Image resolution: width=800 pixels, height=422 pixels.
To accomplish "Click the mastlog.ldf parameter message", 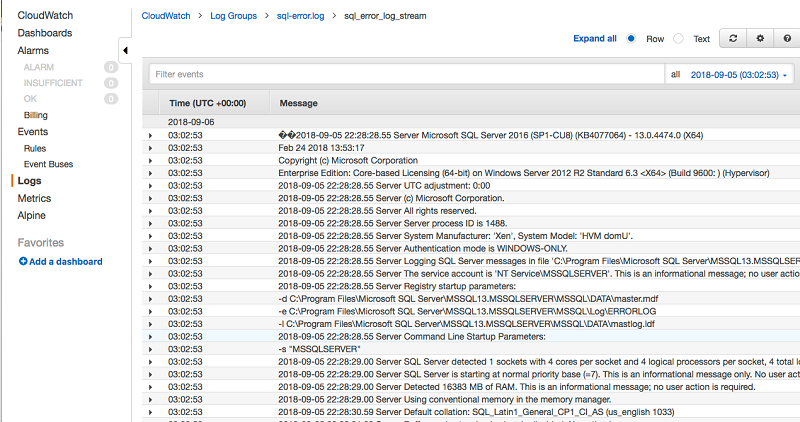I will (x=466, y=324).
